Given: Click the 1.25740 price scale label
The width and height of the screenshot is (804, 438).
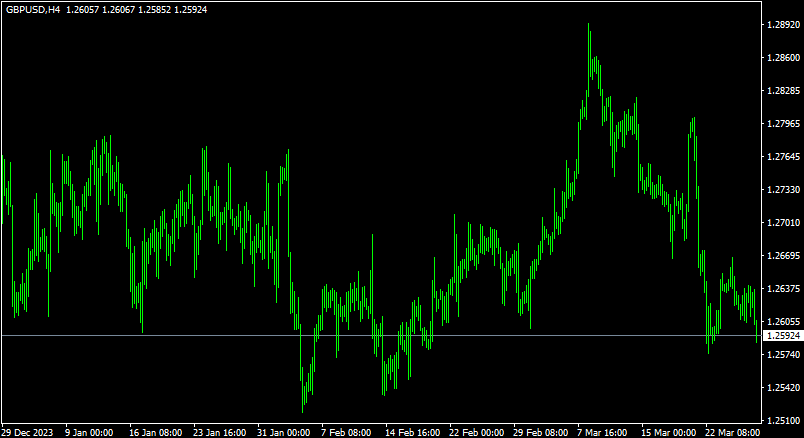Looking at the screenshot, I should 783,355.
